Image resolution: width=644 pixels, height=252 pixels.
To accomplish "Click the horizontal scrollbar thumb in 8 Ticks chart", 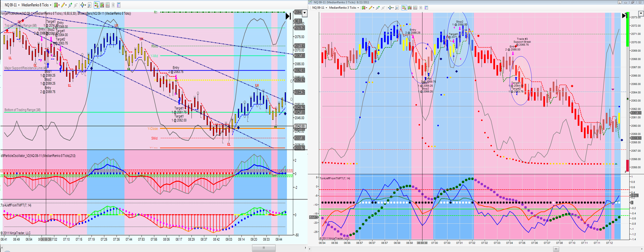I will click(x=264, y=248).
